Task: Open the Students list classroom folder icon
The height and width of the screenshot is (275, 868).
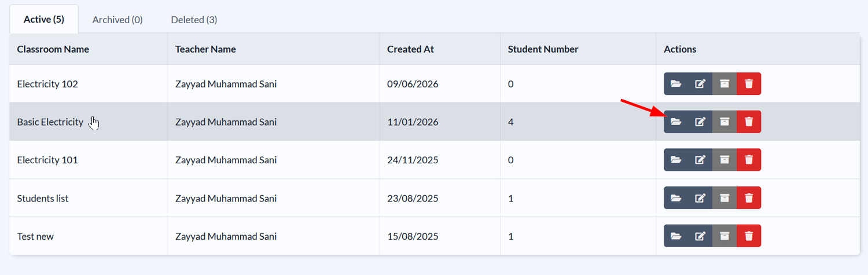Action: tap(676, 198)
